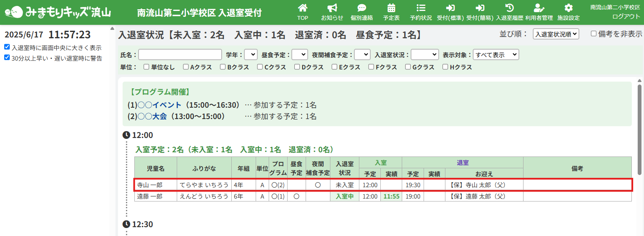
Task: Go to 受付(簡易) in navigation
Action: pyautogui.click(x=480, y=12)
